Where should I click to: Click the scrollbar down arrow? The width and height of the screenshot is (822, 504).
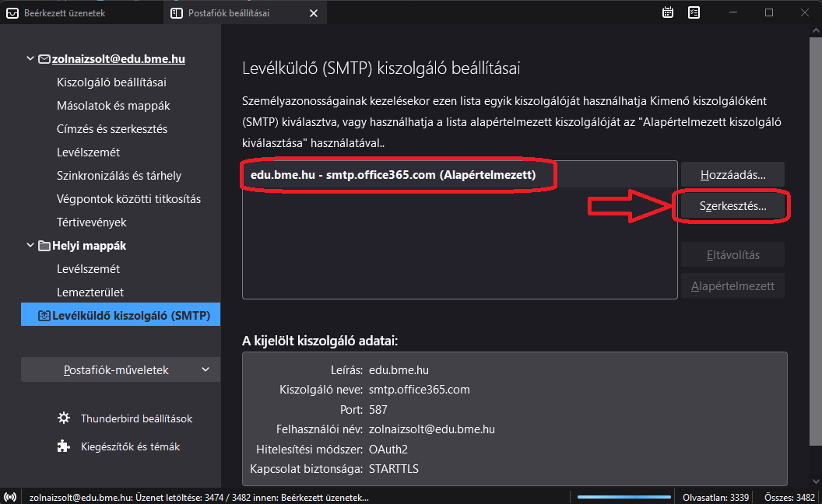(815, 481)
